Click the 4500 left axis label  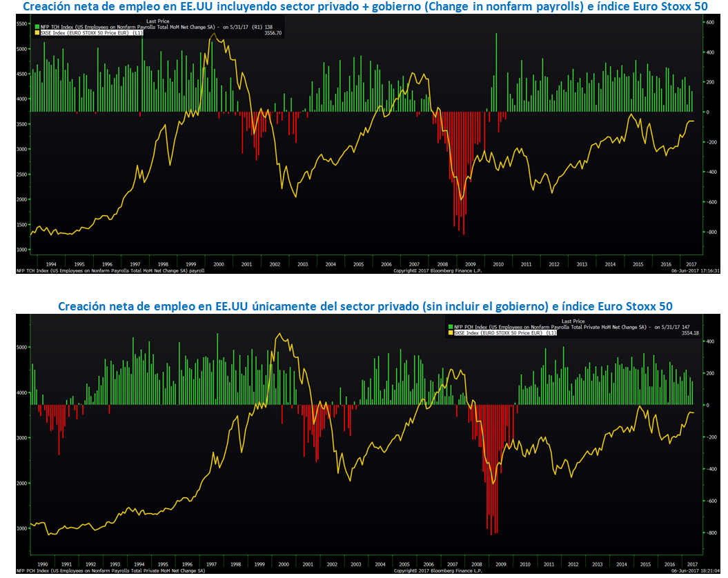coord(22,74)
